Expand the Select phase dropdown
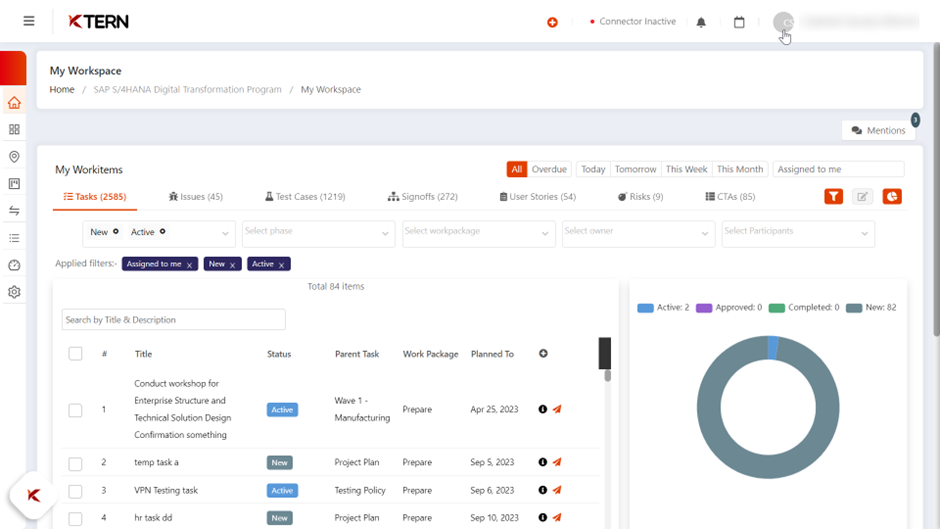The width and height of the screenshot is (940, 529). [x=318, y=232]
